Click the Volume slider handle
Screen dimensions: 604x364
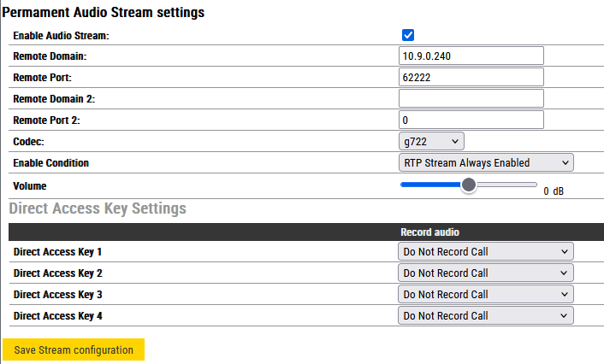(x=468, y=185)
